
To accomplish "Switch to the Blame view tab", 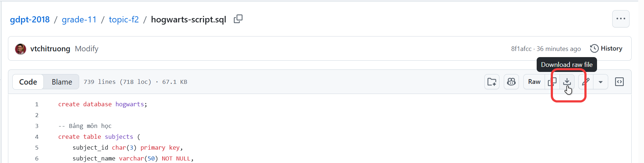I will coord(62,82).
